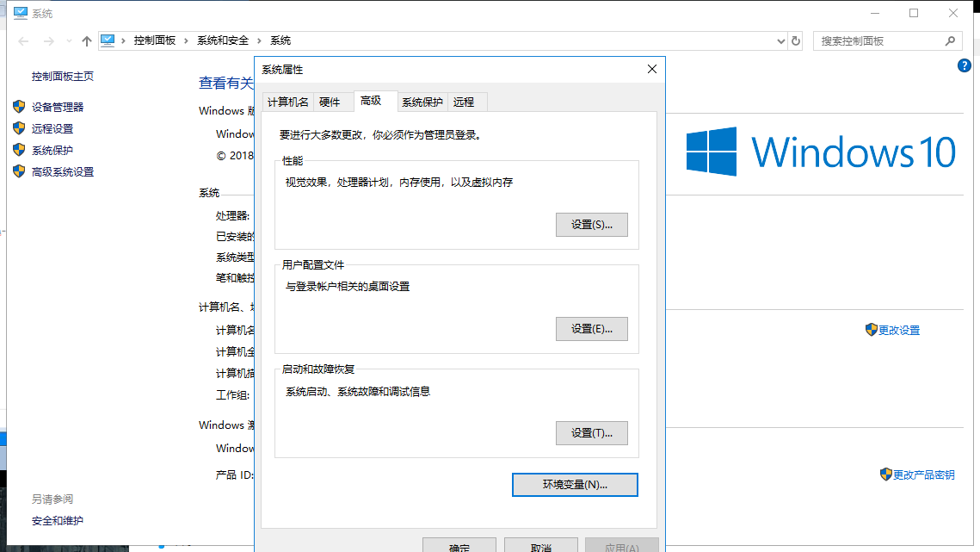Click shield icon beside 远程设置
980x552 pixels.
tap(20, 128)
